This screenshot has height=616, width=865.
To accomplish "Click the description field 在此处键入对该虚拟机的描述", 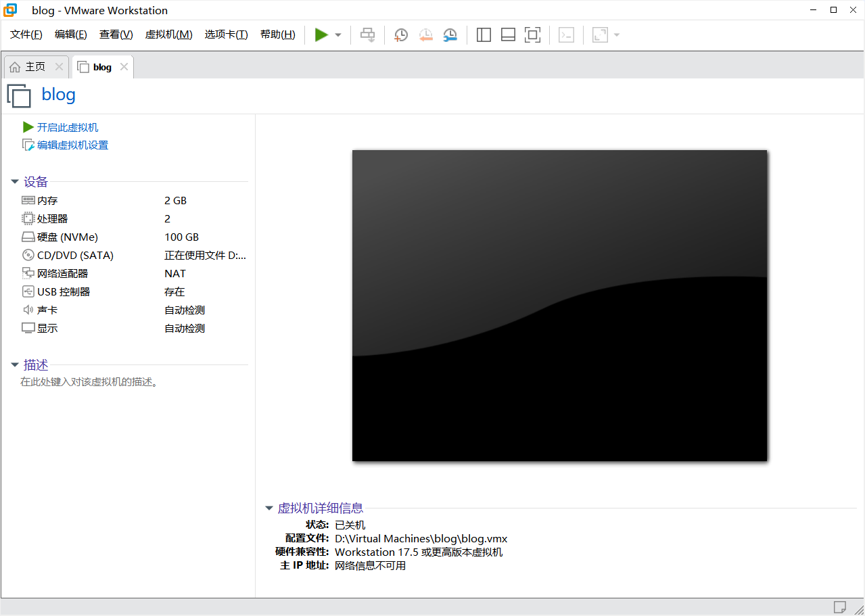I will point(89,382).
